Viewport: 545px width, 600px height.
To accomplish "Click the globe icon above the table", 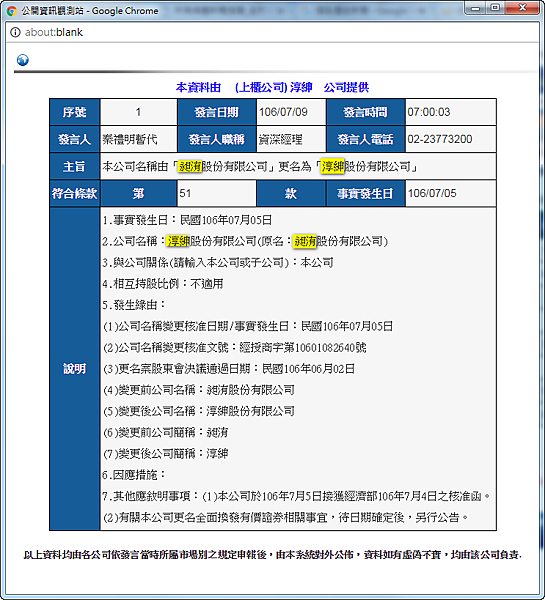I will [23, 60].
